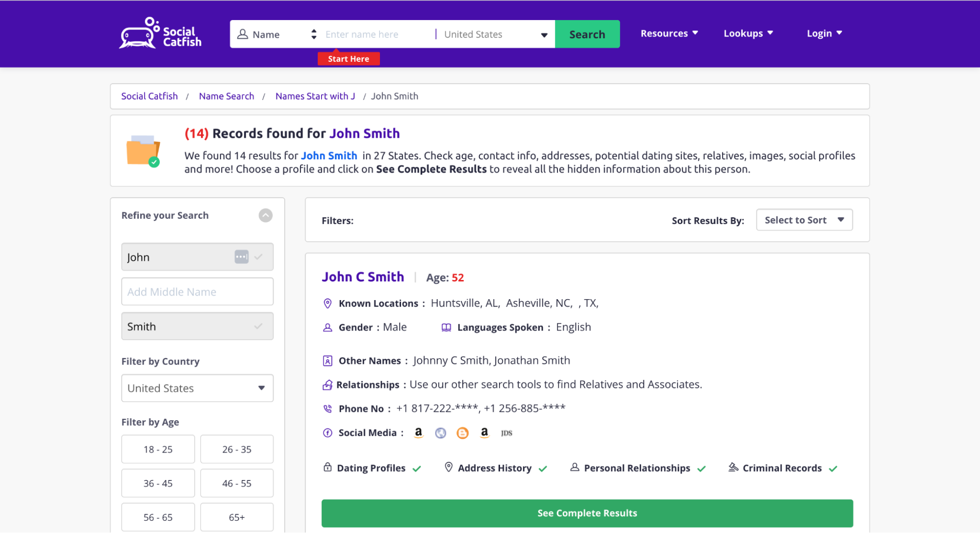Click John Smith link in results description
Screen dimensions: 980x533
pyautogui.click(x=329, y=156)
